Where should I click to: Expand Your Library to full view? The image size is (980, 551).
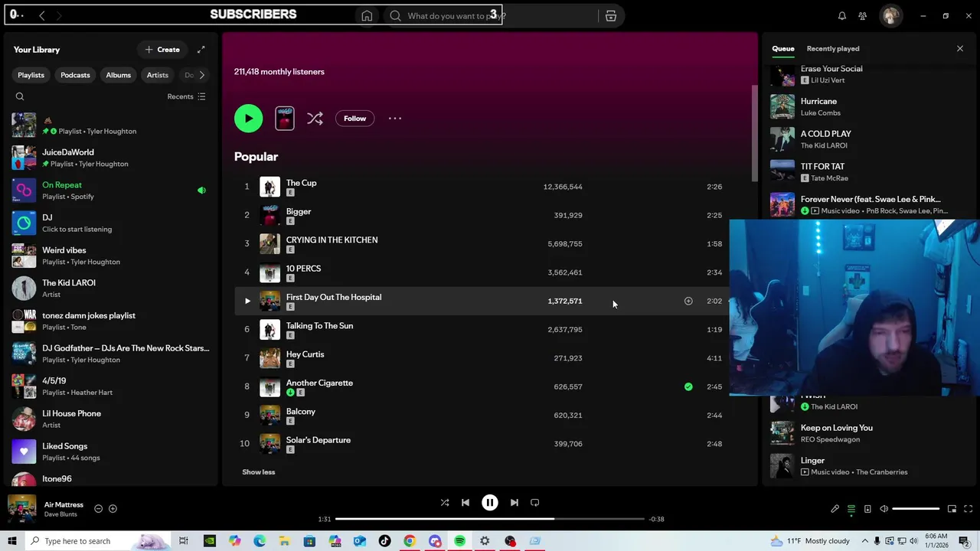[201, 50]
